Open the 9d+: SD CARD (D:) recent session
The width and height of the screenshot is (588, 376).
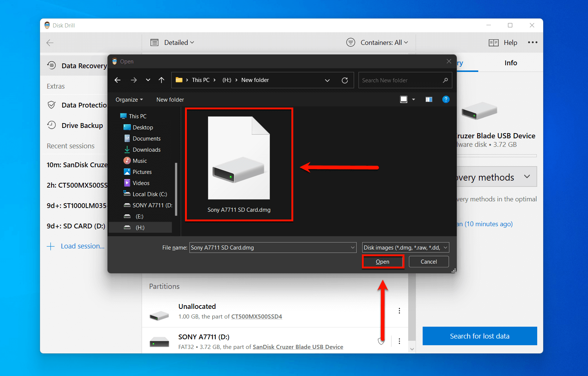click(76, 226)
